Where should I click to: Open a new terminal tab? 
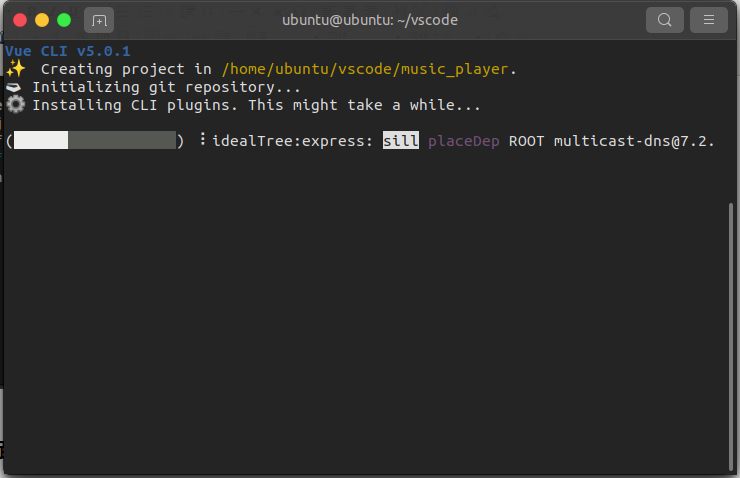99,20
